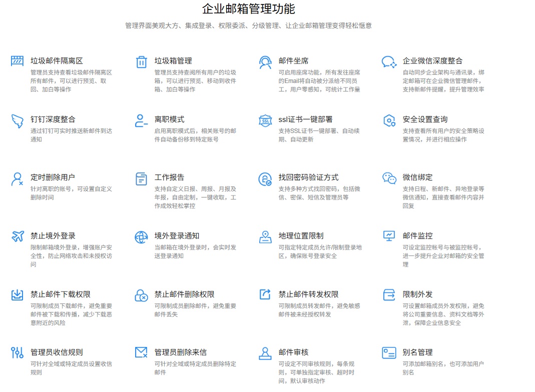Select the 安全设置查询 heading
Viewport: 535px width, 392px height.
[425, 119]
